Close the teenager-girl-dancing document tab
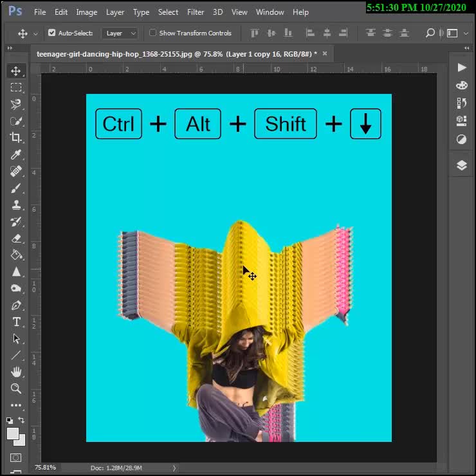This screenshot has height=476, width=476. tap(325, 54)
